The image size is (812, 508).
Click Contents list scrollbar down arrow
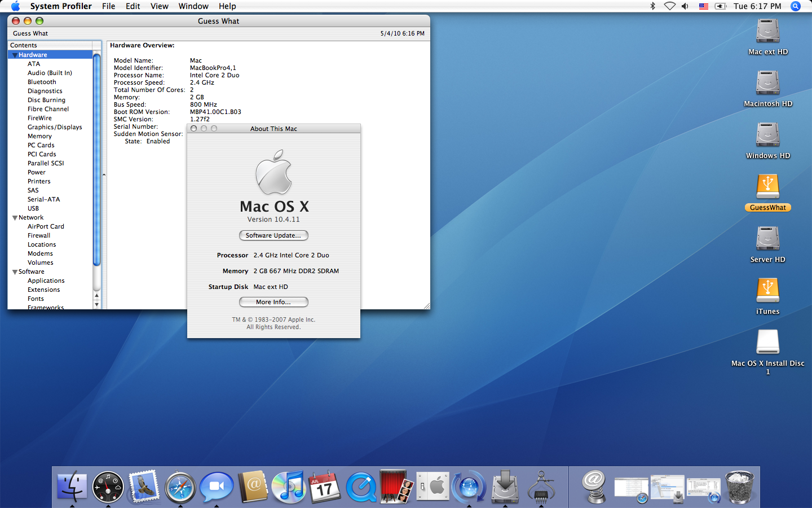coord(96,304)
